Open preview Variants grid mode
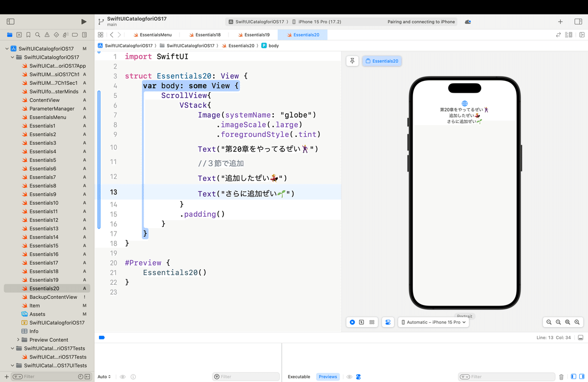588x382 pixels. [x=372, y=322]
